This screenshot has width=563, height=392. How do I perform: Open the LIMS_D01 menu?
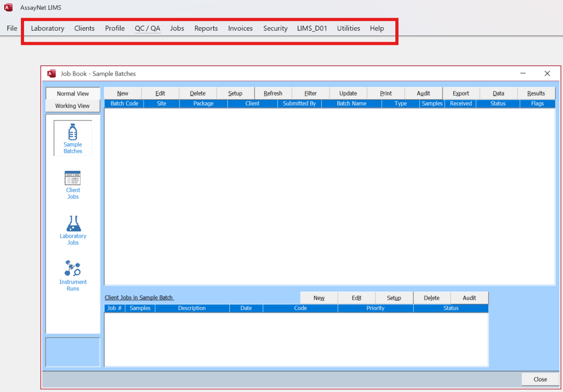point(312,28)
